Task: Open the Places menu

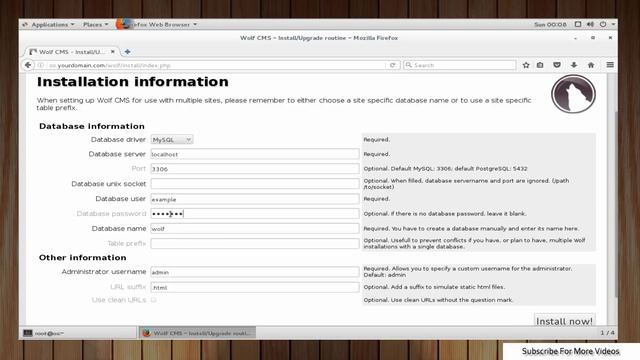Action: click(96, 24)
